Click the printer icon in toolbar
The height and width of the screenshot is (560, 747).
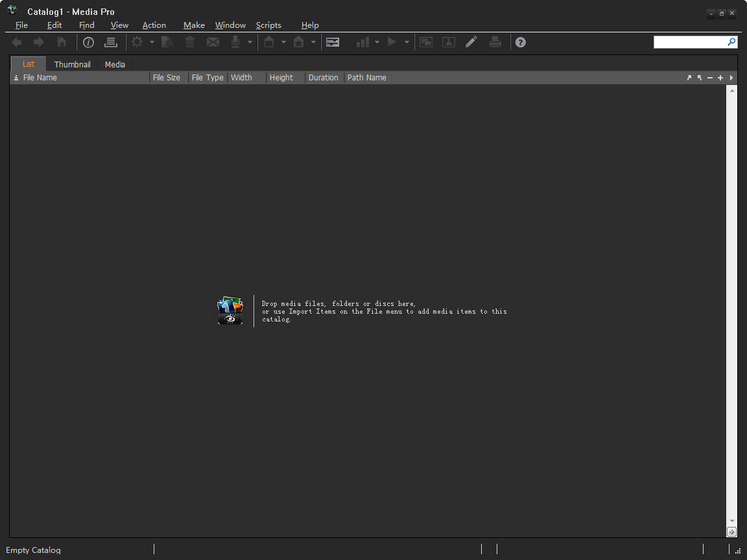coord(495,42)
